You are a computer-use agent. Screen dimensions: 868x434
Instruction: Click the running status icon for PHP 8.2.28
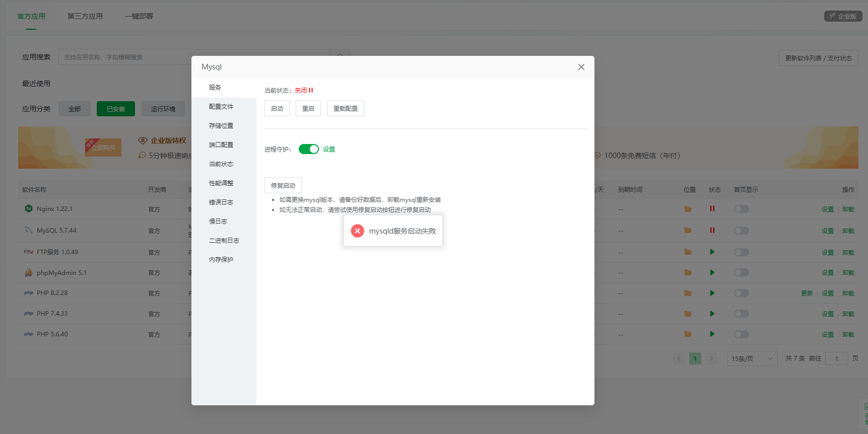pyautogui.click(x=712, y=293)
